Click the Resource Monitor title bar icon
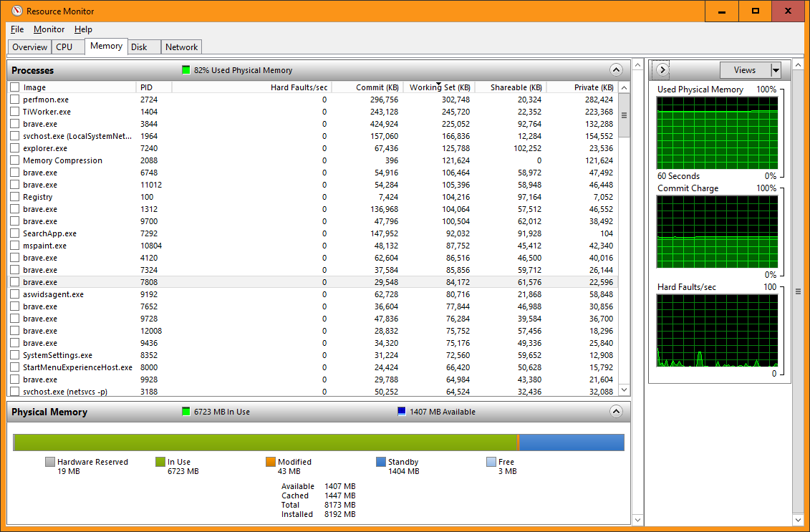 (x=16, y=11)
